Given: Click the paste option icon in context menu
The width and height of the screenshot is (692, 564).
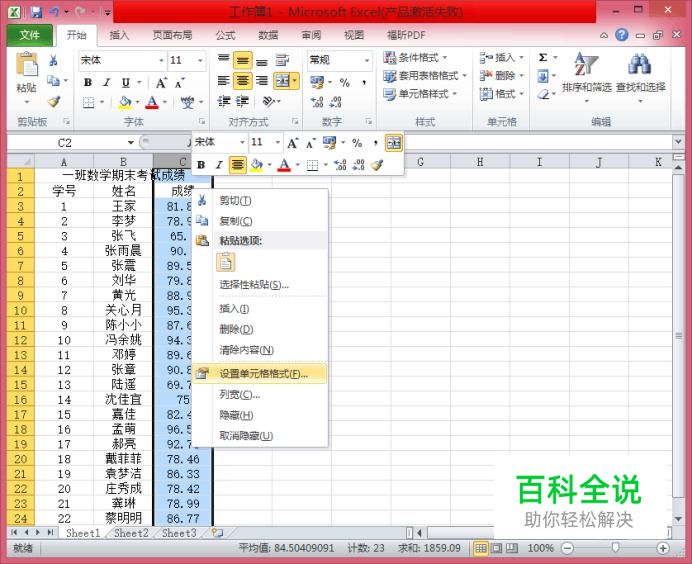Looking at the screenshot, I should point(226,262).
